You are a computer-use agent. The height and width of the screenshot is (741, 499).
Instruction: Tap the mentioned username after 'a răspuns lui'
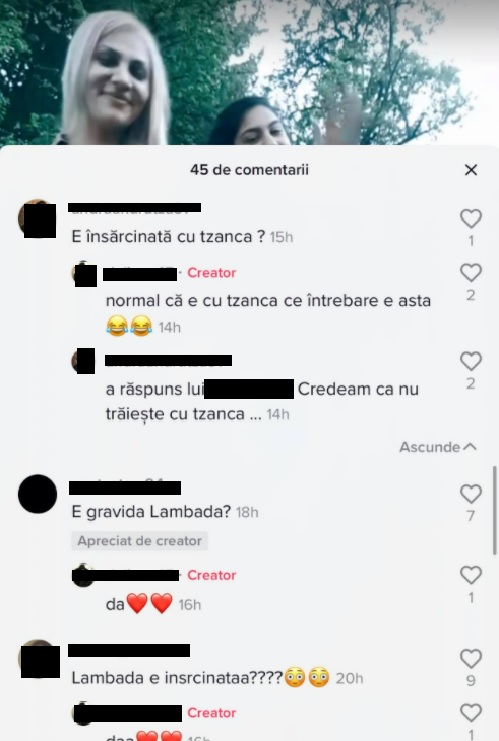(x=249, y=389)
